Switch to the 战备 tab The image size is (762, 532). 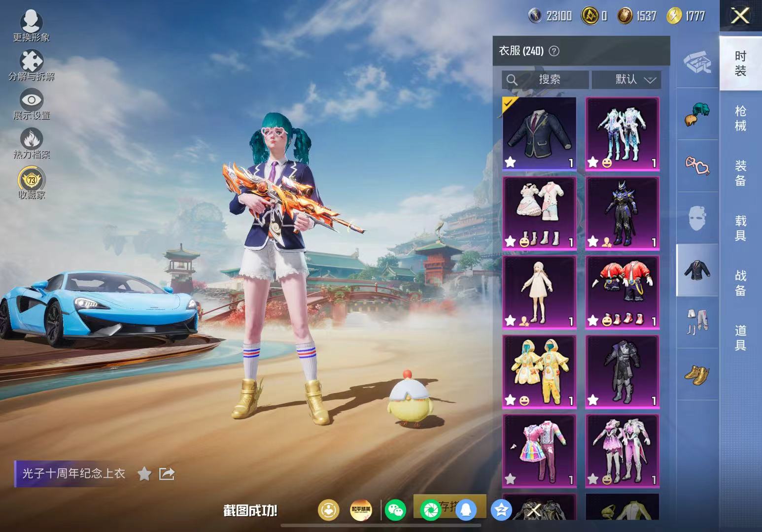740,283
